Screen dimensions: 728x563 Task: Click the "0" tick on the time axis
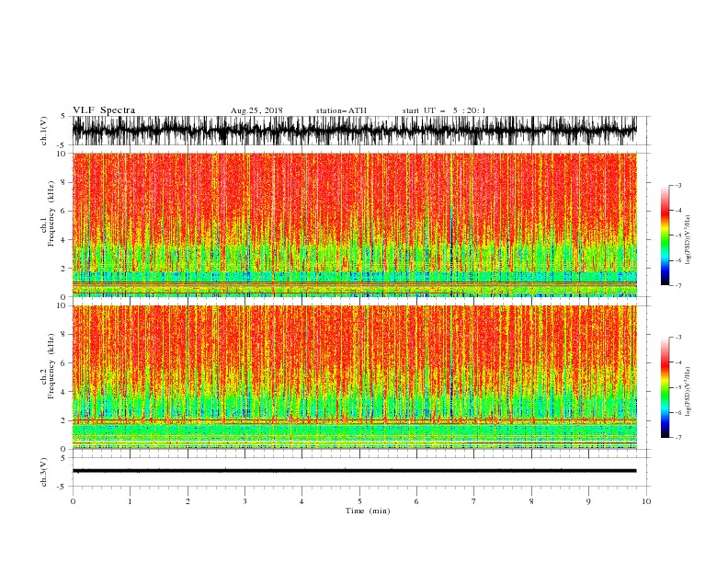click(73, 501)
